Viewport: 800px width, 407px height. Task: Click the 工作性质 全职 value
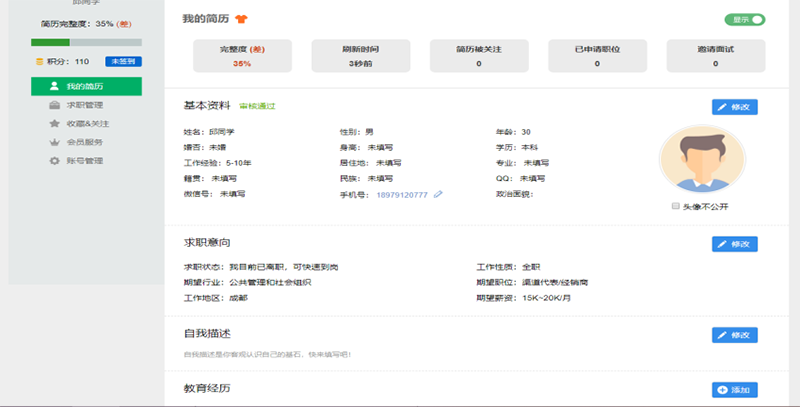[x=531, y=267]
